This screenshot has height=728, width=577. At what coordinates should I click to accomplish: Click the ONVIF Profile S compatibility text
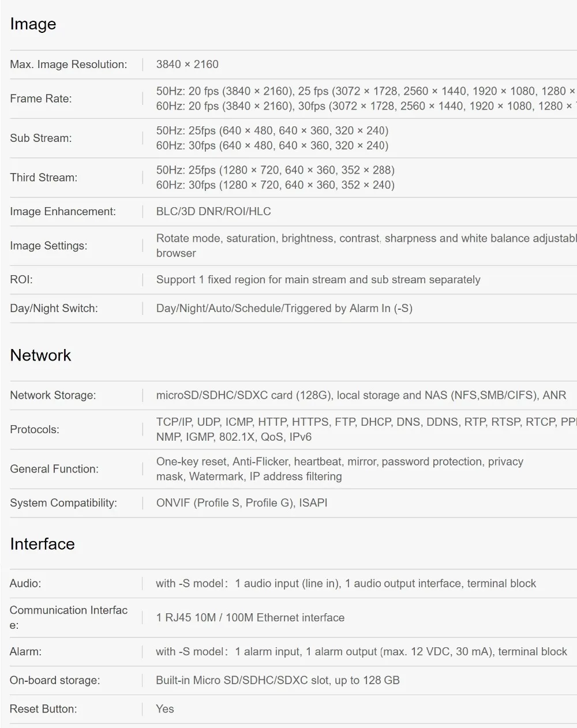tap(242, 503)
